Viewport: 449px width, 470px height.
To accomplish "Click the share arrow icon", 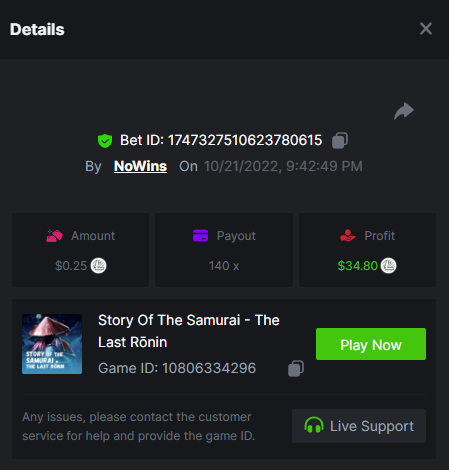I will (x=404, y=111).
